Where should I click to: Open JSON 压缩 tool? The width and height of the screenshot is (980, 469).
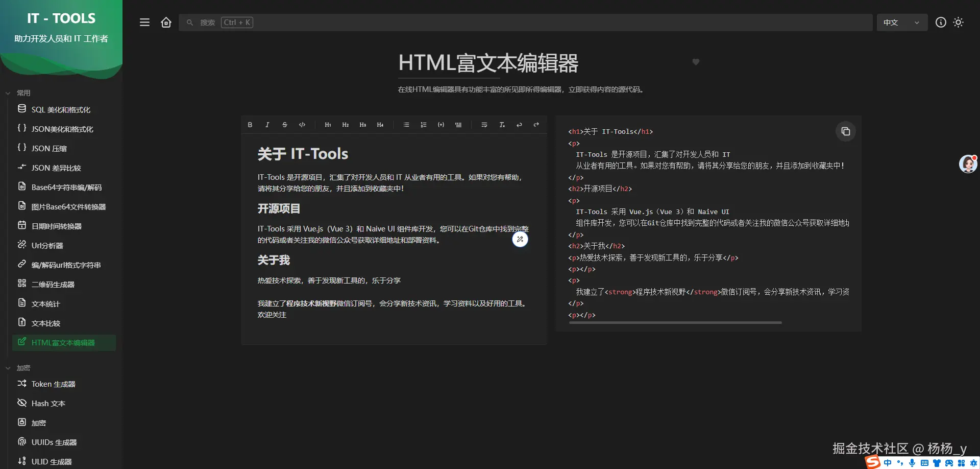tap(64, 148)
